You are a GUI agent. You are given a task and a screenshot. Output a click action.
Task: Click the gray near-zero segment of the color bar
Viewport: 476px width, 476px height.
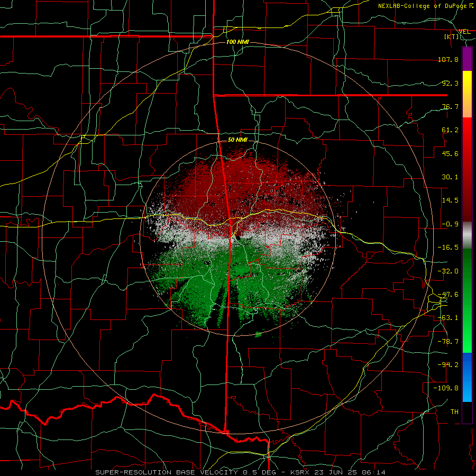click(x=467, y=235)
